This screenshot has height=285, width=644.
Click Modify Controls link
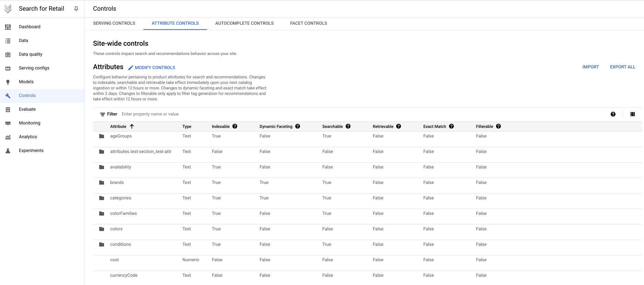point(152,68)
